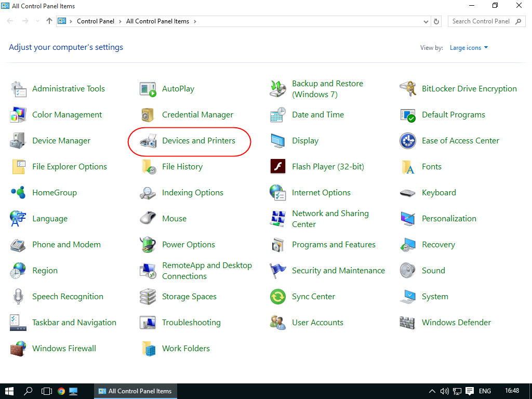Open the Devices and Printers icon
Viewport: 532px width, 399px height.
(x=148, y=141)
